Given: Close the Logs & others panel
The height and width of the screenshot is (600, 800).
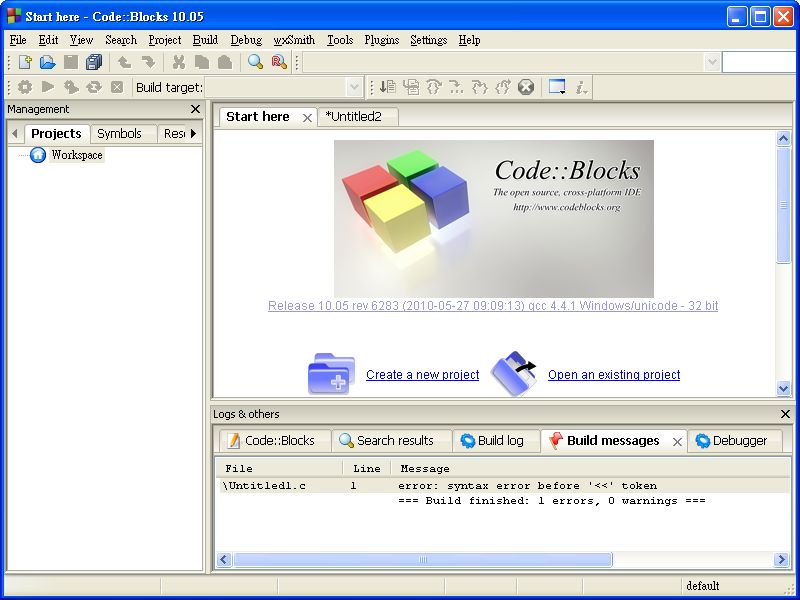Looking at the screenshot, I should point(785,414).
